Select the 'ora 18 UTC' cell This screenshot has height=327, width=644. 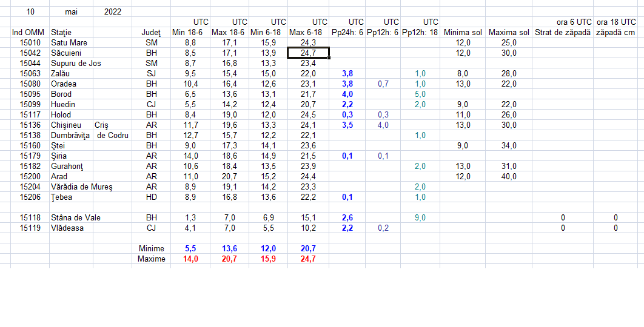pos(615,22)
